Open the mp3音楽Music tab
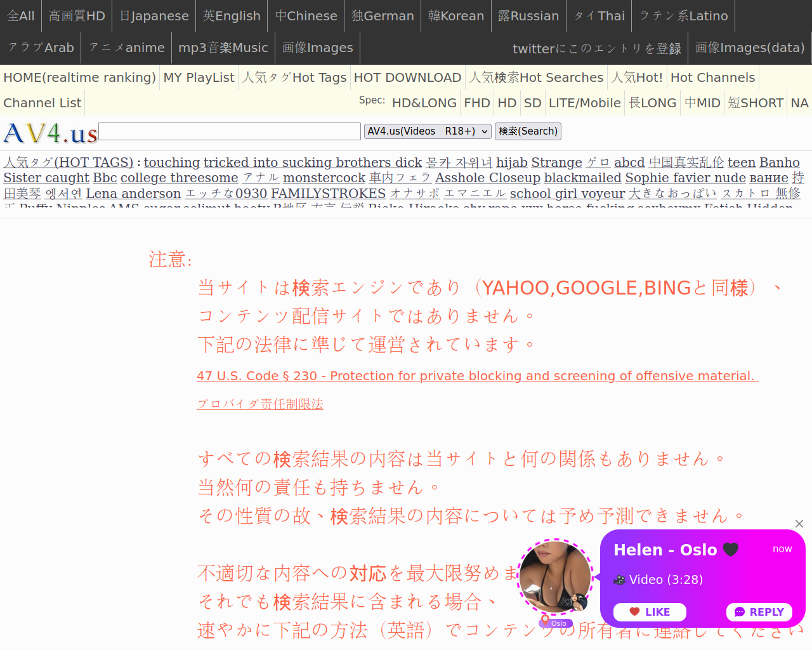The width and height of the screenshot is (812, 650). point(223,48)
